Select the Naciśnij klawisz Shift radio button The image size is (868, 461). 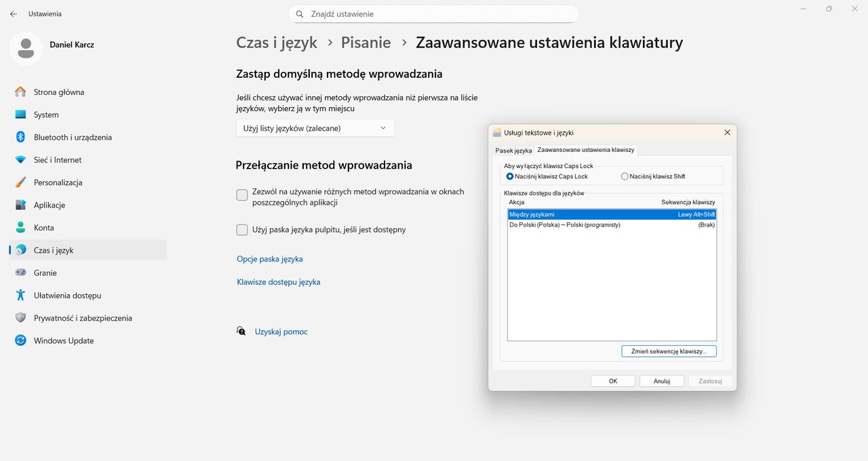(624, 176)
